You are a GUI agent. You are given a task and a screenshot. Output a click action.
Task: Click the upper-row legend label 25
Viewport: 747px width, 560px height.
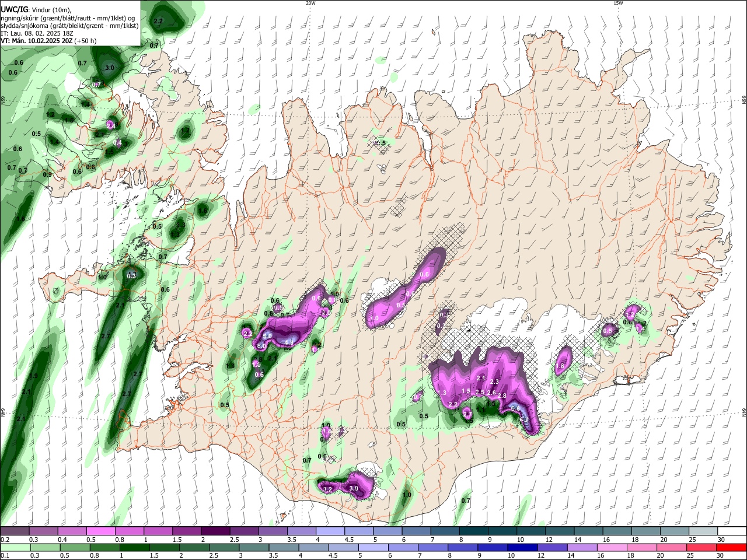pos(692,540)
